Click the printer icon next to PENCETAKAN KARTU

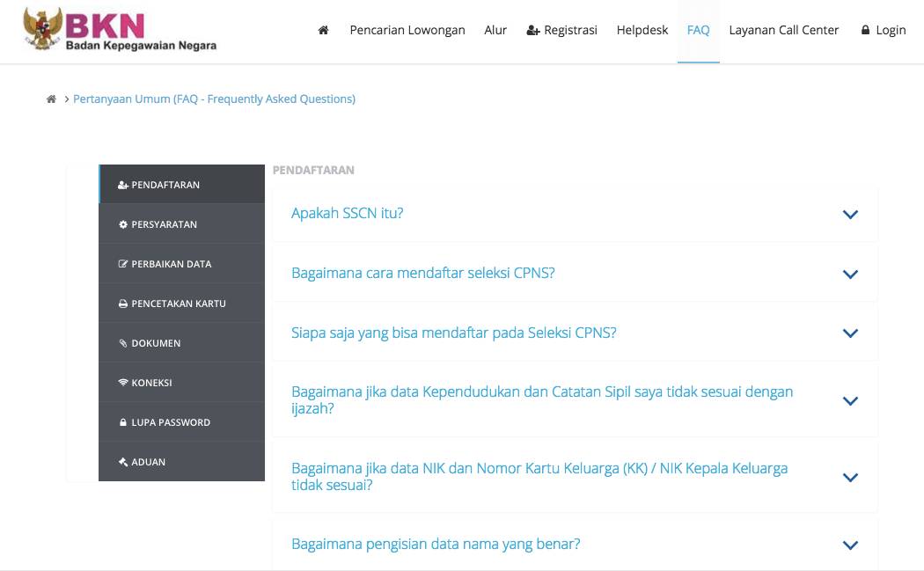pyautogui.click(x=122, y=304)
